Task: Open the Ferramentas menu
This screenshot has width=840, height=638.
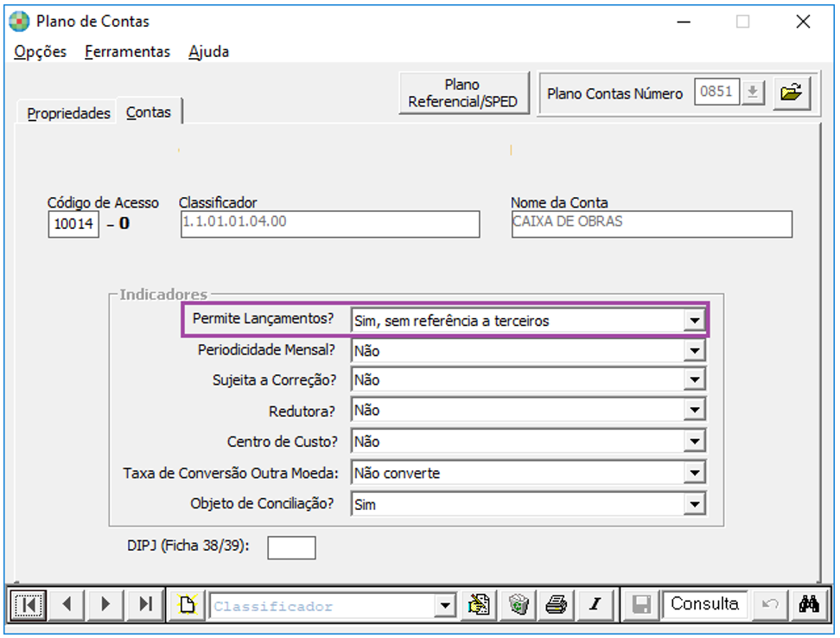Action: [128, 51]
